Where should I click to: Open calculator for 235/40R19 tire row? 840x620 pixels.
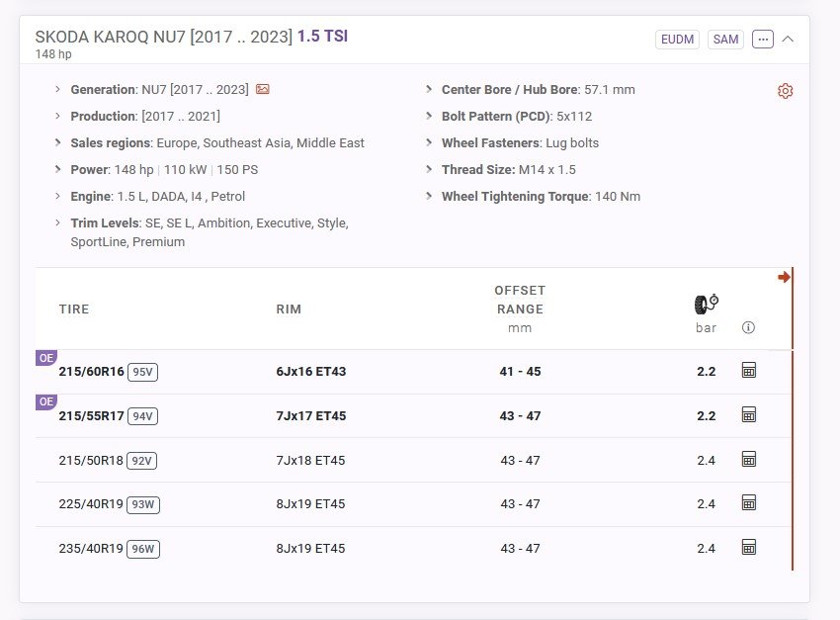pos(749,548)
